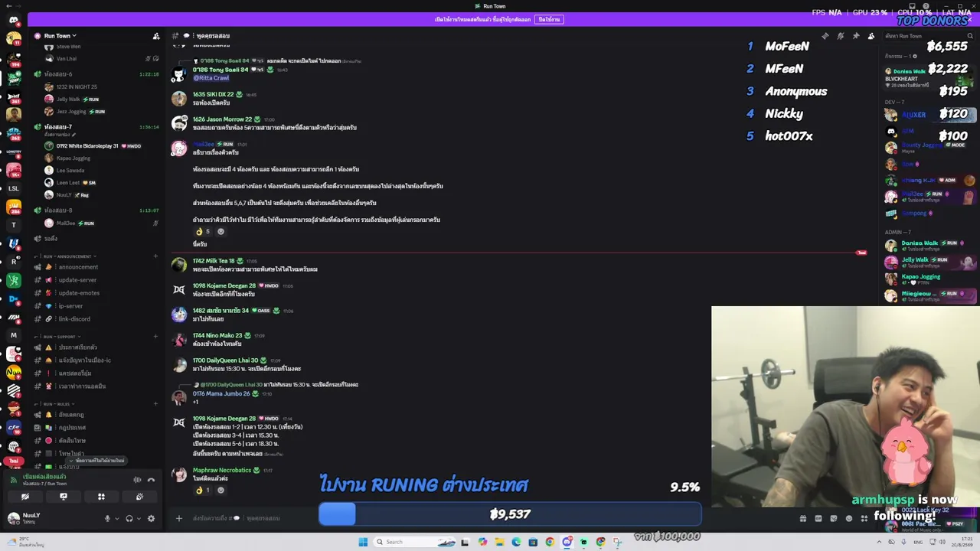The height and width of the screenshot is (551, 980).
Task: Open User Settings gear icon
Action: click(151, 518)
